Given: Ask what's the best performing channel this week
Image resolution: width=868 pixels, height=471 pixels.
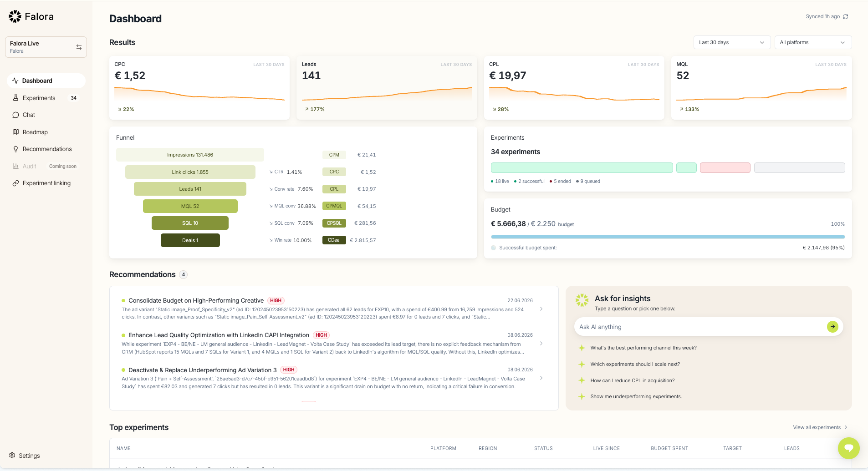Looking at the screenshot, I should point(643,348).
